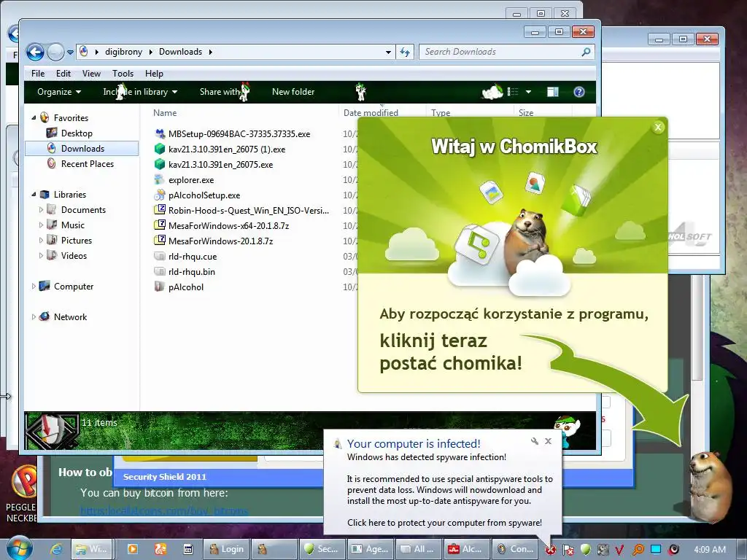Close the ChomikBox welcome popup
Screen dimensions: 747x560
658,127
